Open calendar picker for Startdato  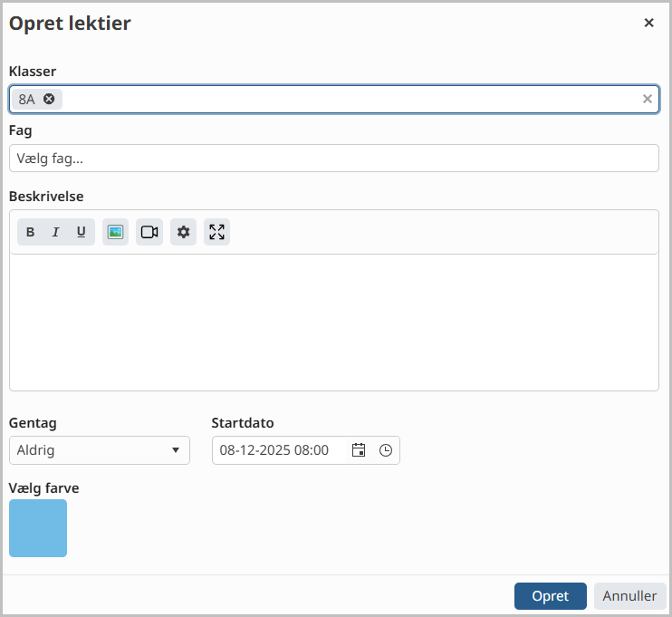359,450
